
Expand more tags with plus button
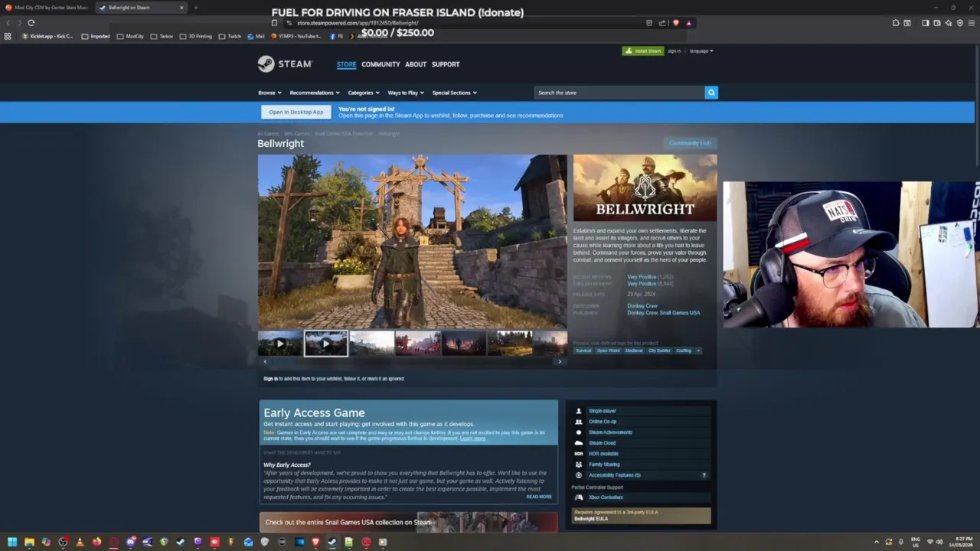(x=697, y=350)
